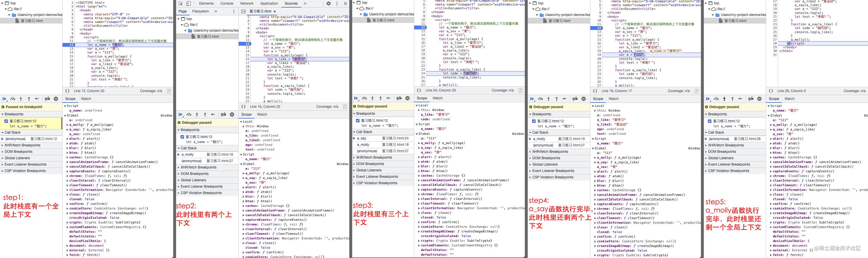Toggle pause-on-exceptions icon in Line 24, Column 20 window

point(408,98)
